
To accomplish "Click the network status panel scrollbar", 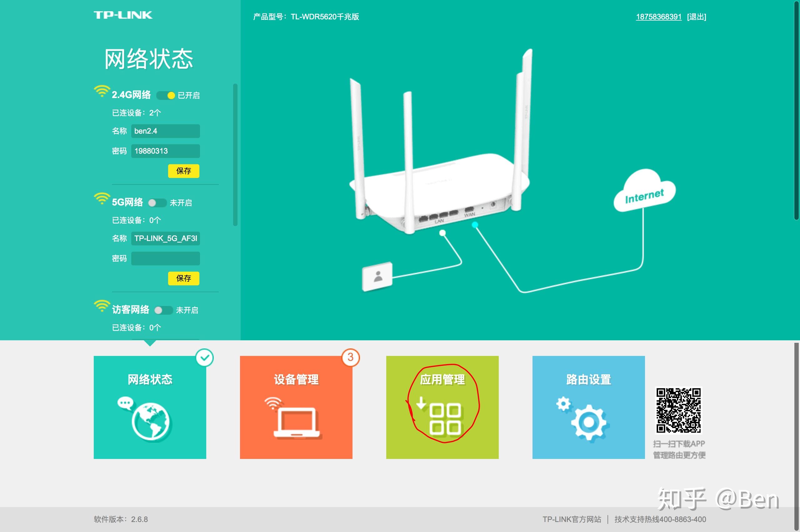I will tap(235, 155).
